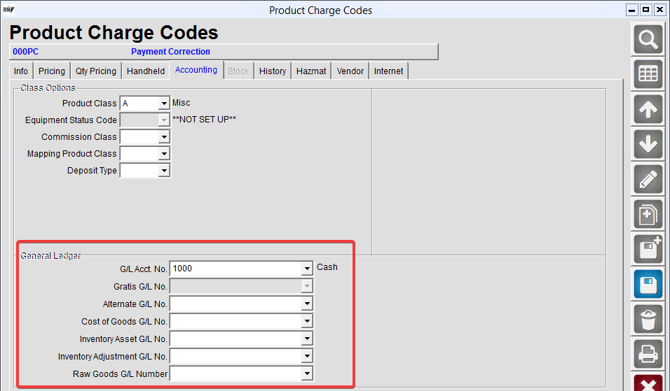Expand the Inventory Adjustment G/L No. dropdown

click(307, 356)
